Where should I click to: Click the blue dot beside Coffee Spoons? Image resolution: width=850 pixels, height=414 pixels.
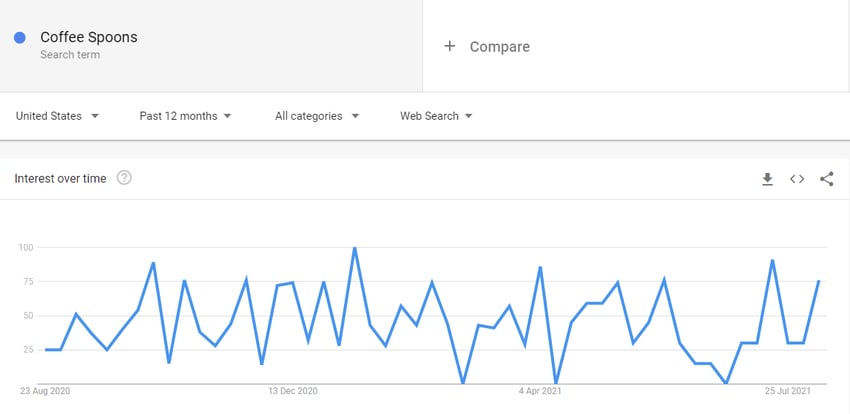(x=20, y=37)
